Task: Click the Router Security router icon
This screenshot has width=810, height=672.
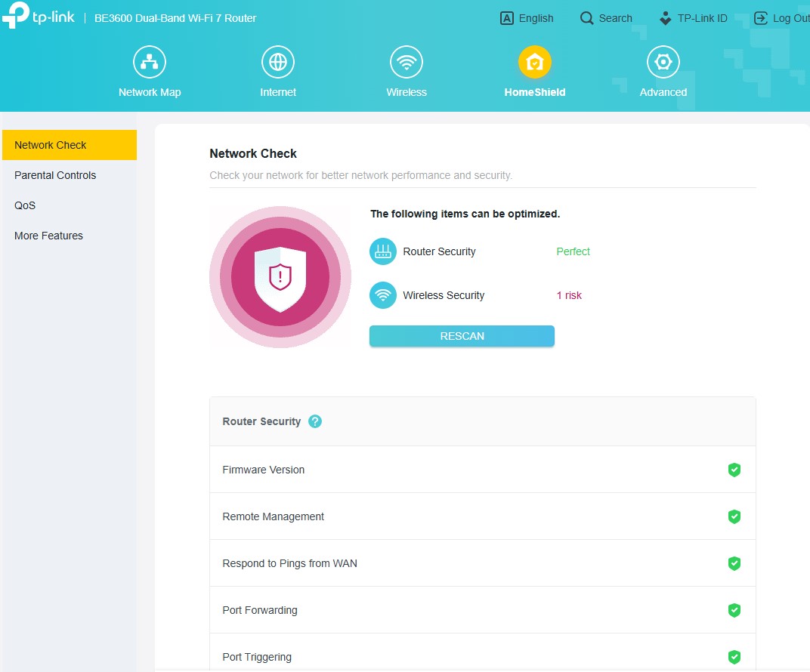Action: pos(383,251)
